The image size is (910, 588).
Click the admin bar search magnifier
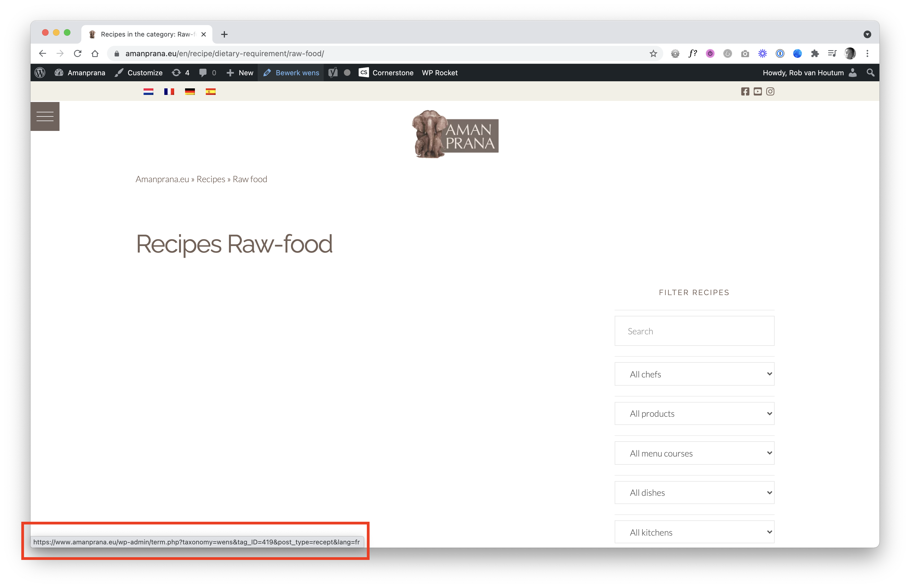(870, 73)
